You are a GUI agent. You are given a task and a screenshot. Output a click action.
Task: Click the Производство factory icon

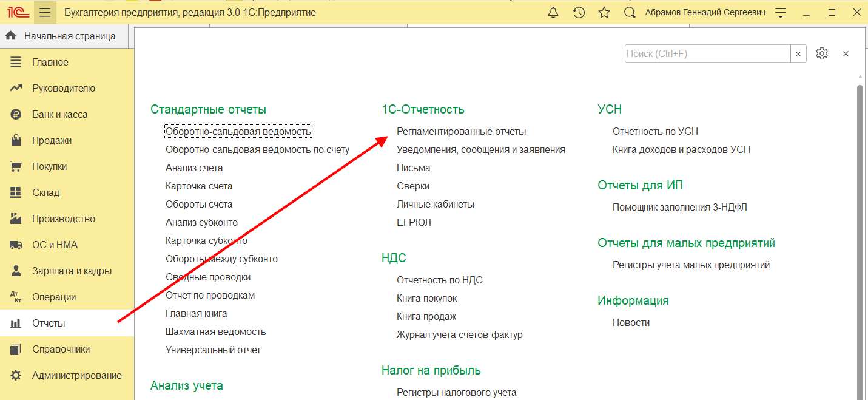tap(16, 219)
